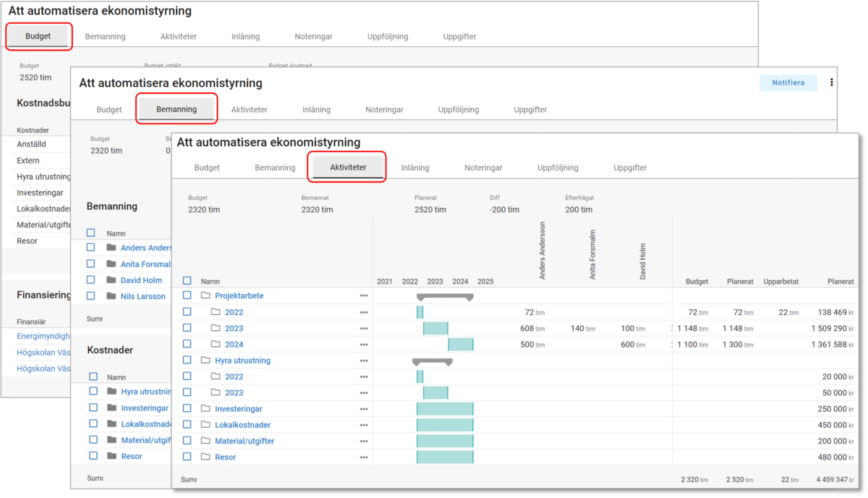The width and height of the screenshot is (868, 498).
Task: Collapse the Hyra utrustning folder group
Action: pos(205,360)
